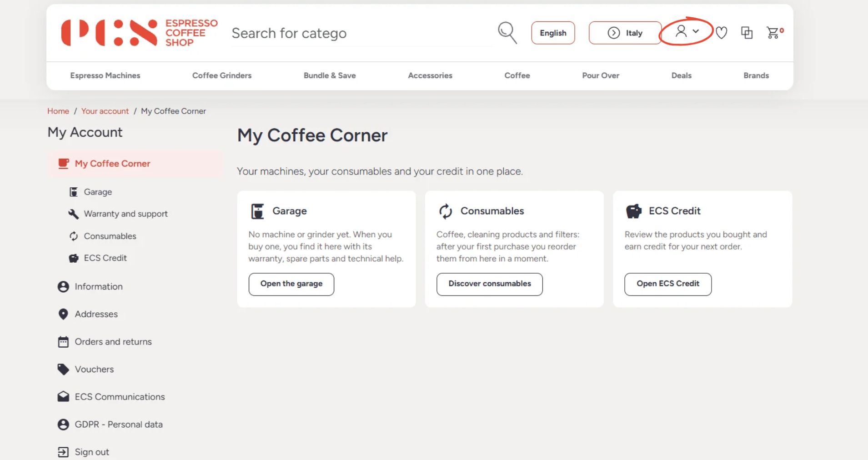
Task: Click the search magnifier icon
Action: [x=507, y=33]
